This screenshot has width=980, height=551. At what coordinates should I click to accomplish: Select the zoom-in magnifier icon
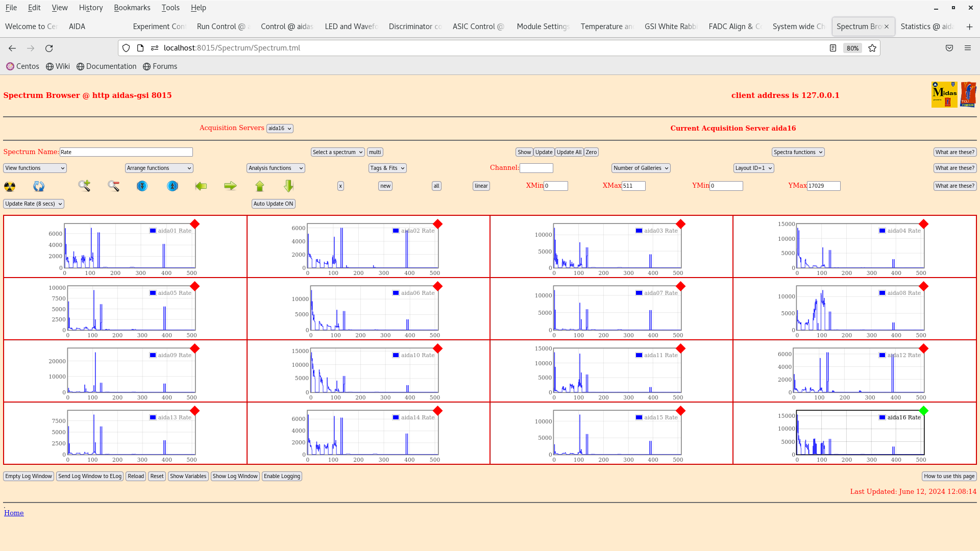click(84, 186)
